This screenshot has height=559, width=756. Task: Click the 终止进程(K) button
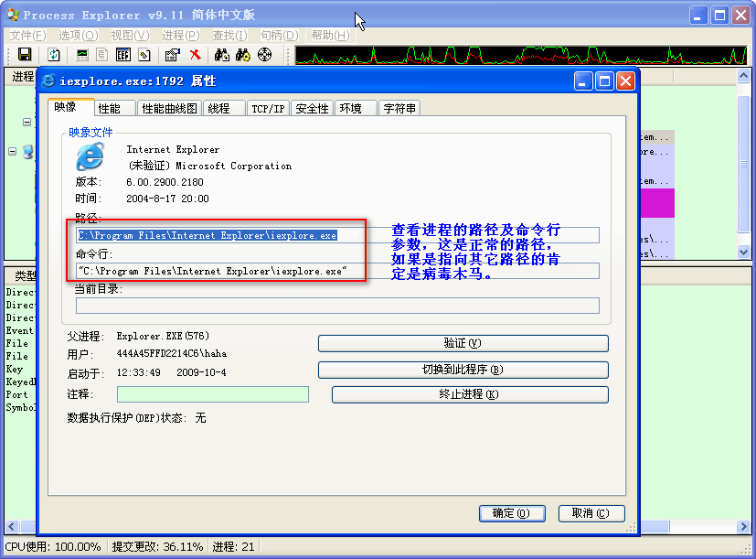click(x=470, y=394)
